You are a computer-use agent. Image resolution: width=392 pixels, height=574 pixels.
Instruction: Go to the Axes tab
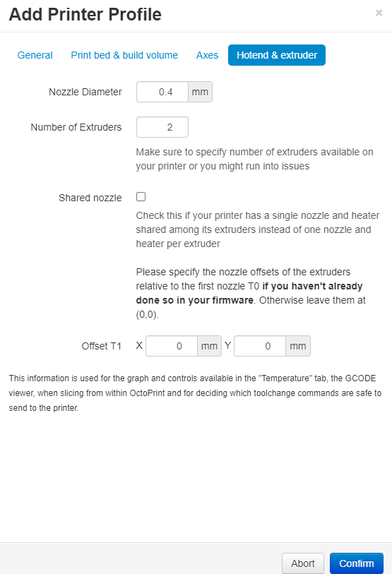tap(208, 55)
